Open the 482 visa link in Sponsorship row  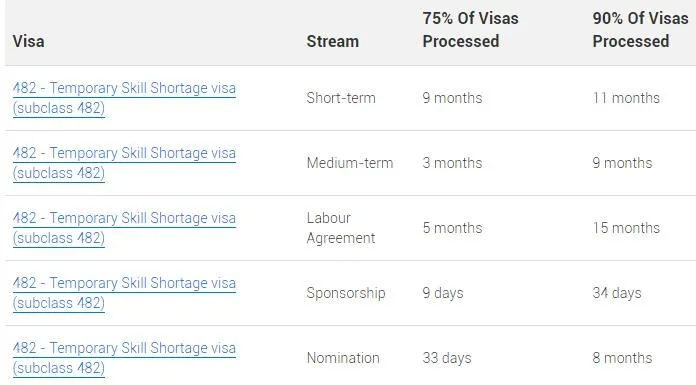tap(124, 293)
